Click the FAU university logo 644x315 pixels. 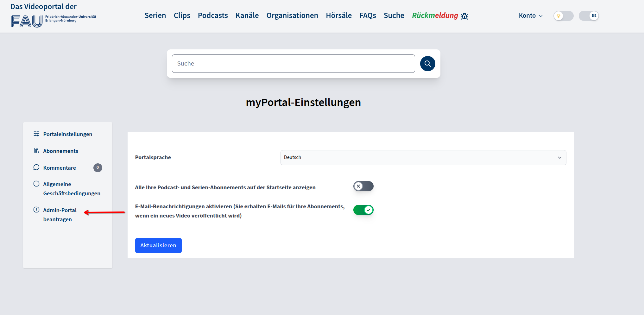[x=27, y=21]
